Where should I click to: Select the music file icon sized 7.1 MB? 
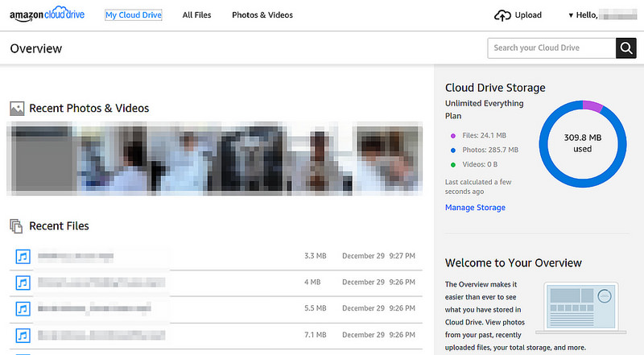click(23, 333)
